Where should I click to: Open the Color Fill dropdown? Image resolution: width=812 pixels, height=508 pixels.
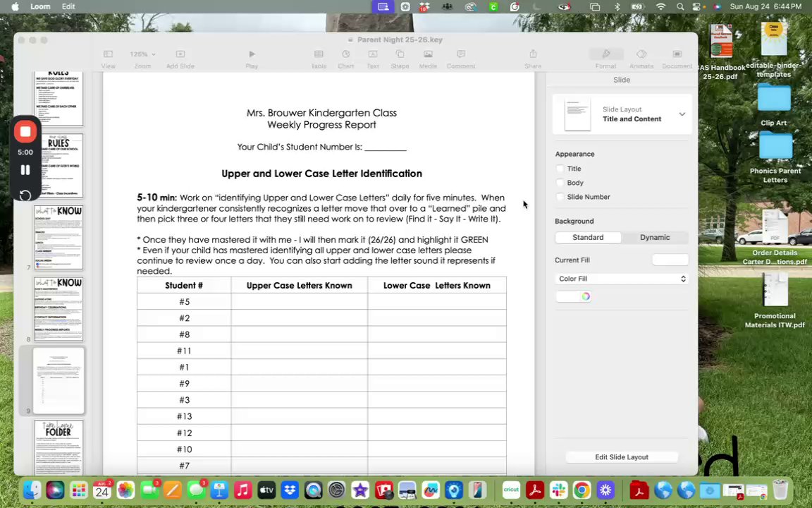(622, 279)
